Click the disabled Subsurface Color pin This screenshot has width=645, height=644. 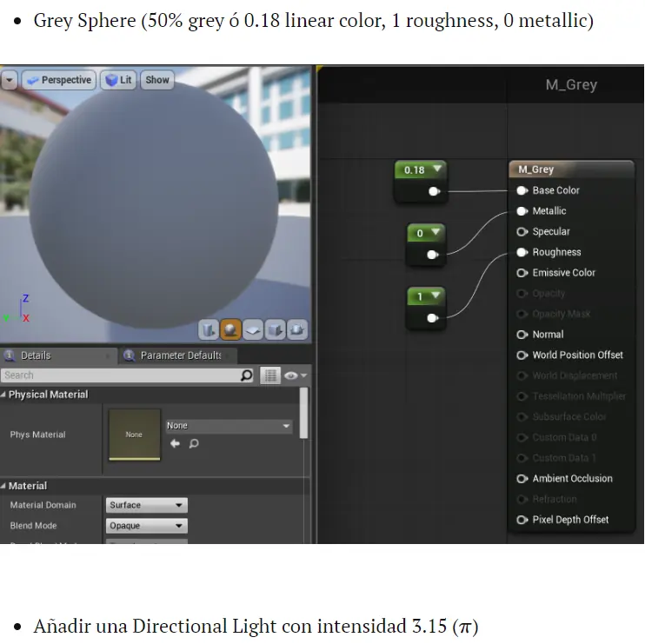522,416
